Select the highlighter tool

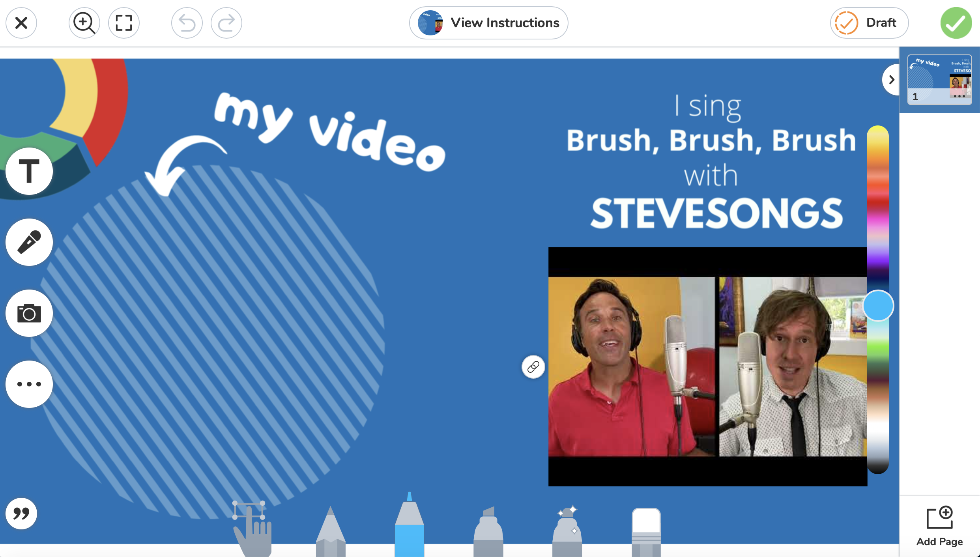pyautogui.click(x=488, y=531)
